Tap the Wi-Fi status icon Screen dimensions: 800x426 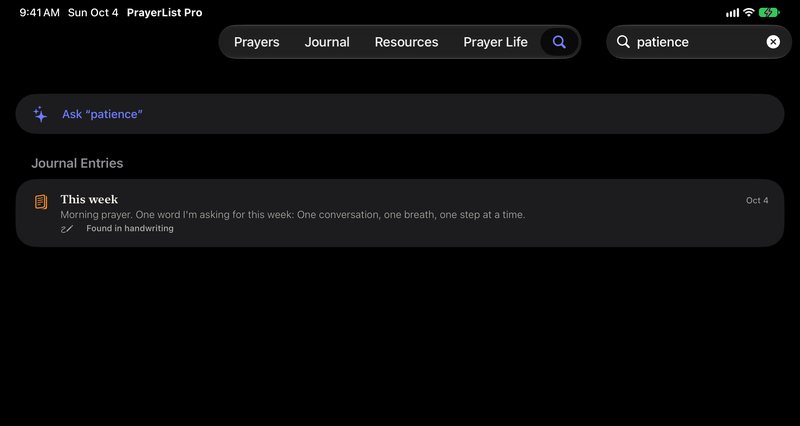(748, 13)
